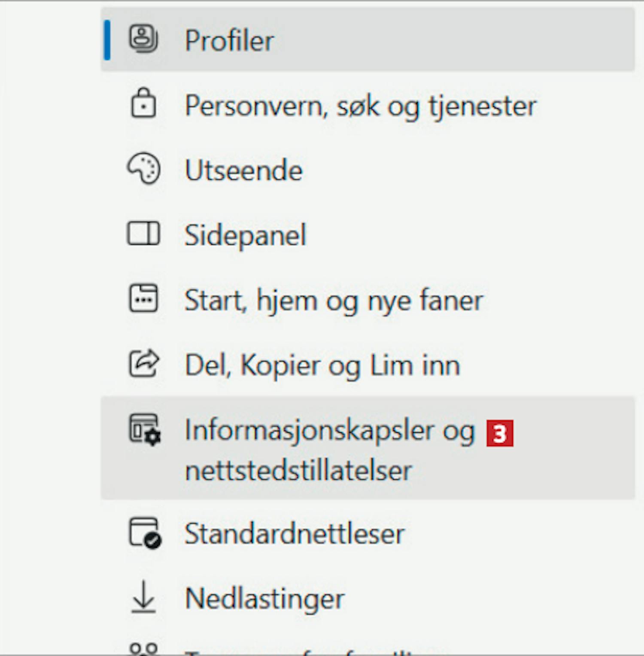Click the Standardnettleser browser checkmark icon

[x=145, y=533]
